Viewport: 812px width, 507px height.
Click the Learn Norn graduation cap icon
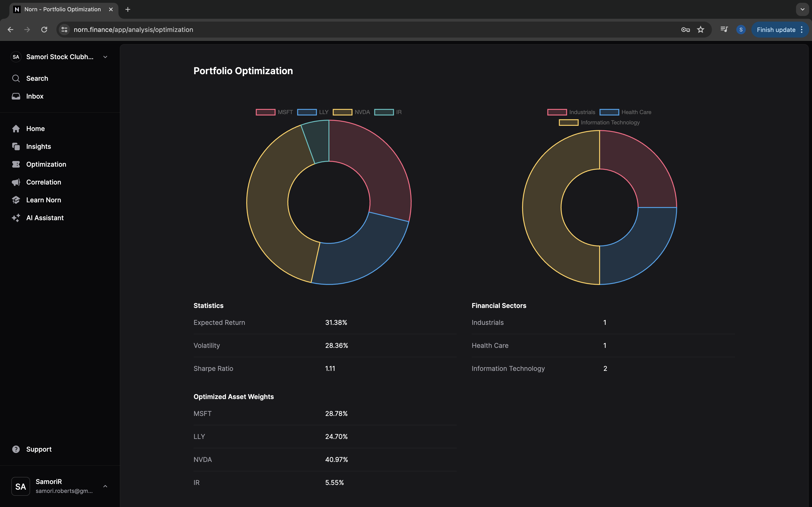16,200
